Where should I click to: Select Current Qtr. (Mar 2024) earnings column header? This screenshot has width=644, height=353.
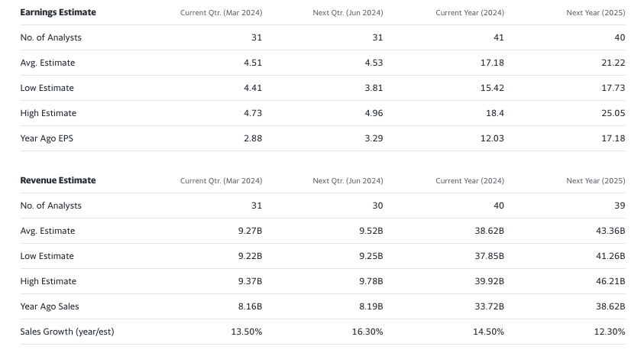221,13
